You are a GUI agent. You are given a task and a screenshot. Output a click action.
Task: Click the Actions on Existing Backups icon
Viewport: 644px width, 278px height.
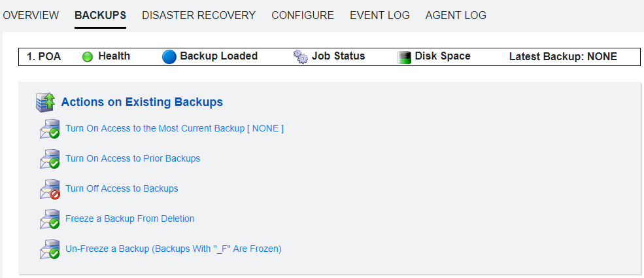pyautogui.click(x=45, y=102)
